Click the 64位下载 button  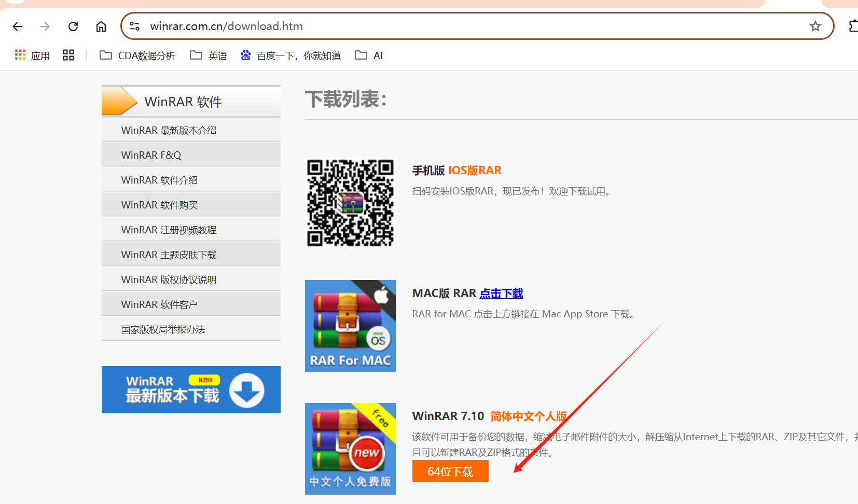[x=450, y=471]
